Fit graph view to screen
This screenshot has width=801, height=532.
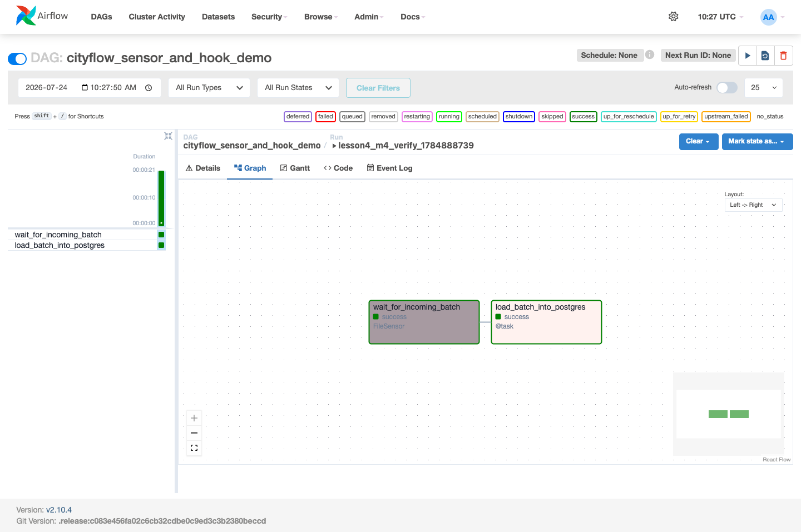194,448
